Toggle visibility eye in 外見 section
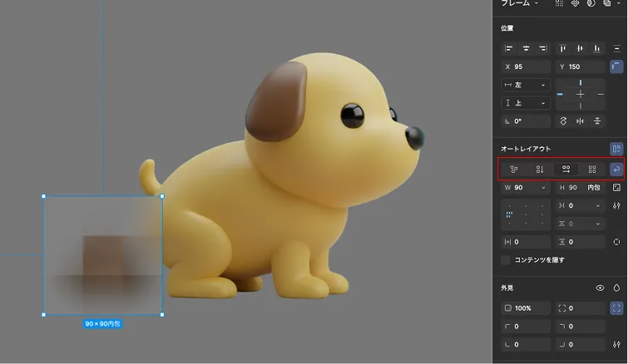628x364 pixels. 600,288
